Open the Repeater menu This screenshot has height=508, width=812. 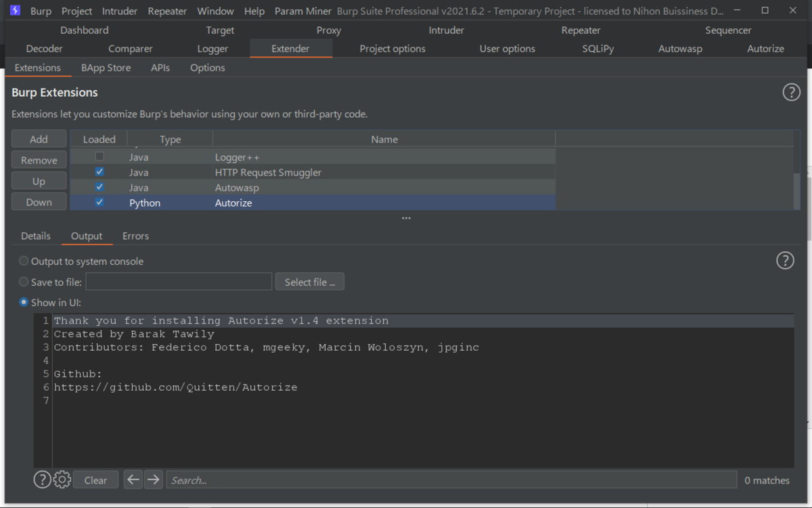tap(167, 11)
